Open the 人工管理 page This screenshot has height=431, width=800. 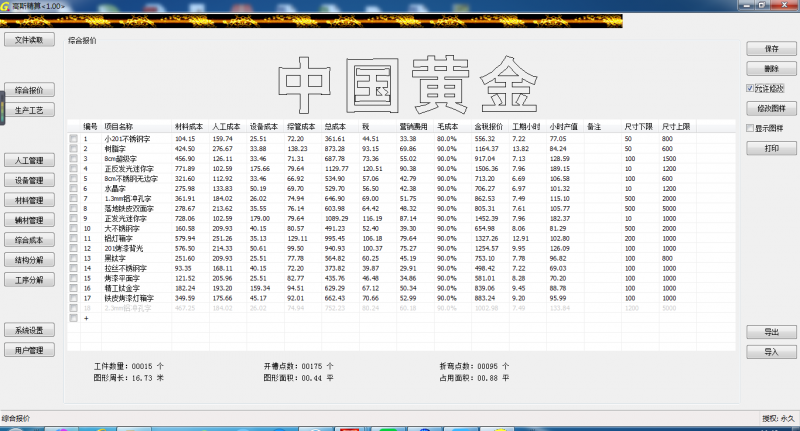coord(29,160)
